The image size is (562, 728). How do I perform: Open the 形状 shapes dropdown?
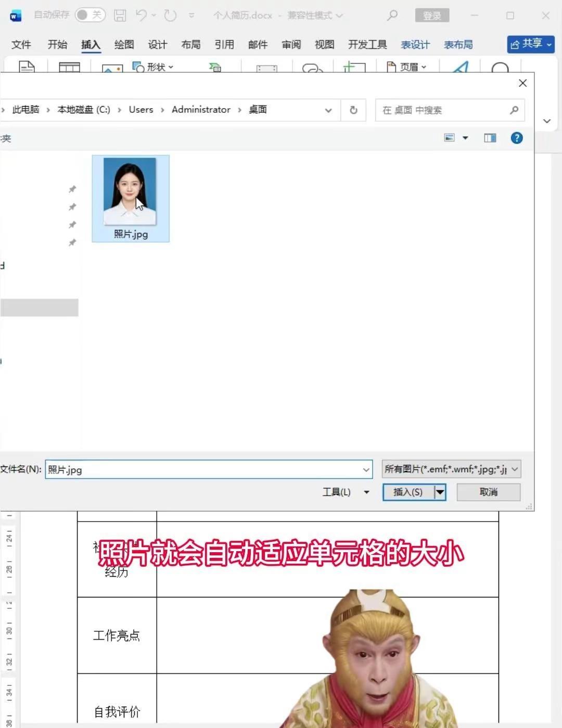[x=153, y=67]
